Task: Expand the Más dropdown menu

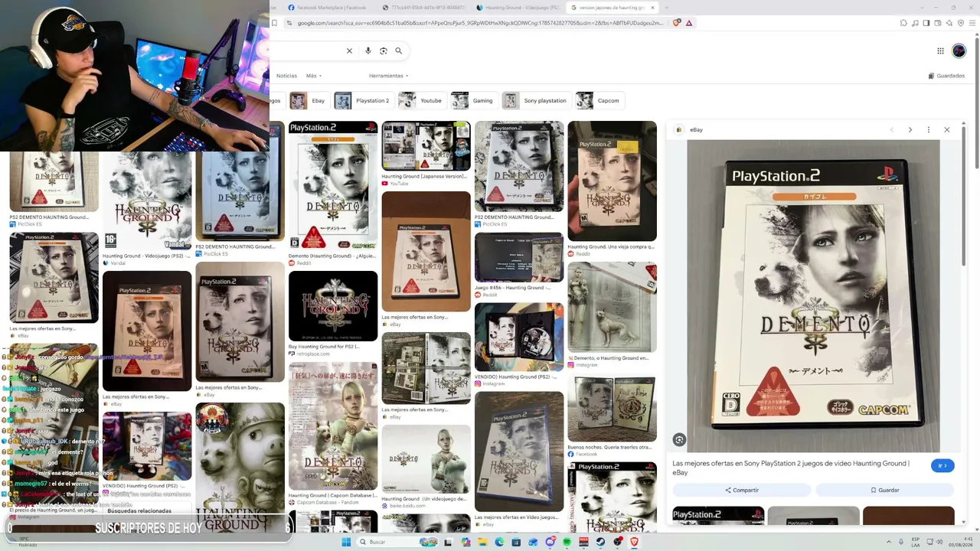Action: tap(314, 76)
